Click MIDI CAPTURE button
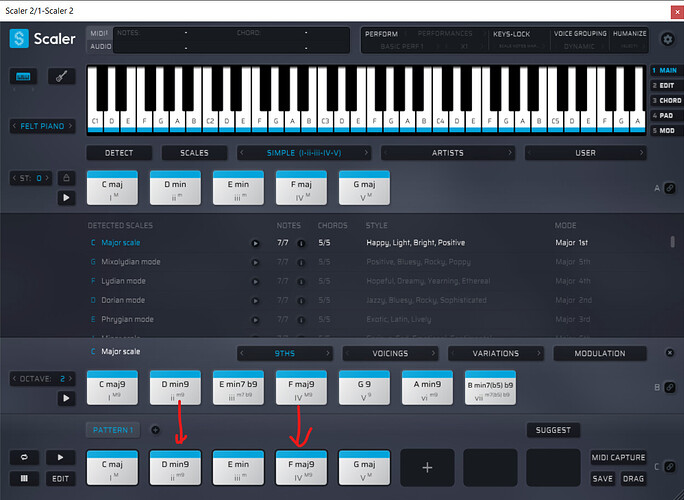Image resolution: width=684 pixels, height=500 pixels. (618, 457)
